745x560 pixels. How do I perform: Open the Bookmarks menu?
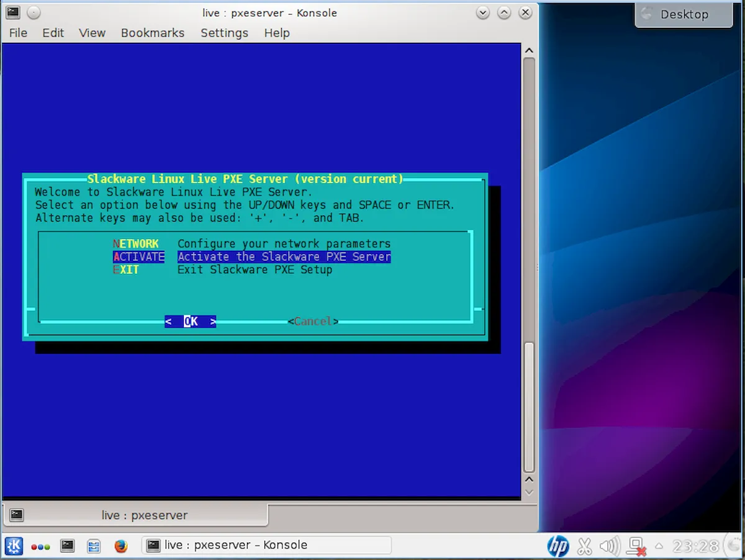click(153, 33)
